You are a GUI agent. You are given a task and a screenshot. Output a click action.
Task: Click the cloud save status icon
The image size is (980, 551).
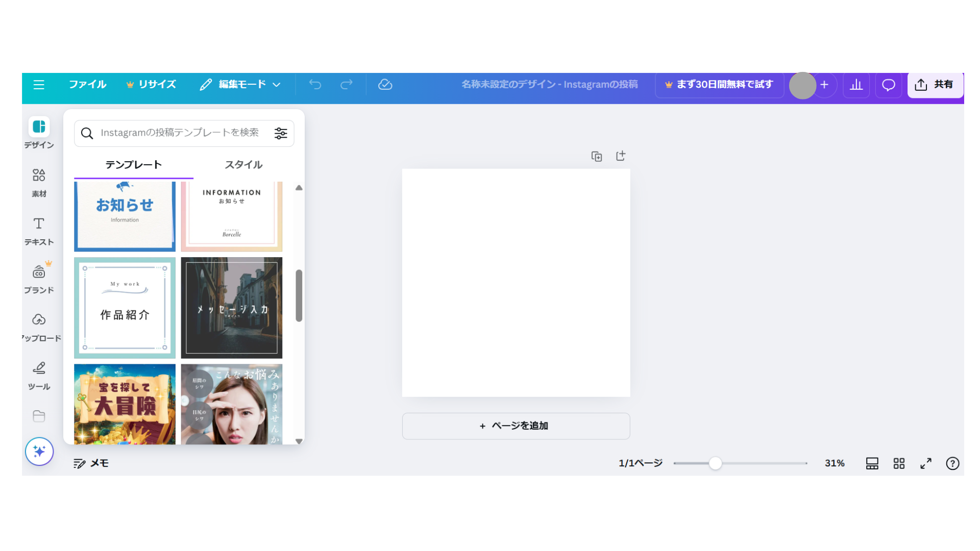385,85
